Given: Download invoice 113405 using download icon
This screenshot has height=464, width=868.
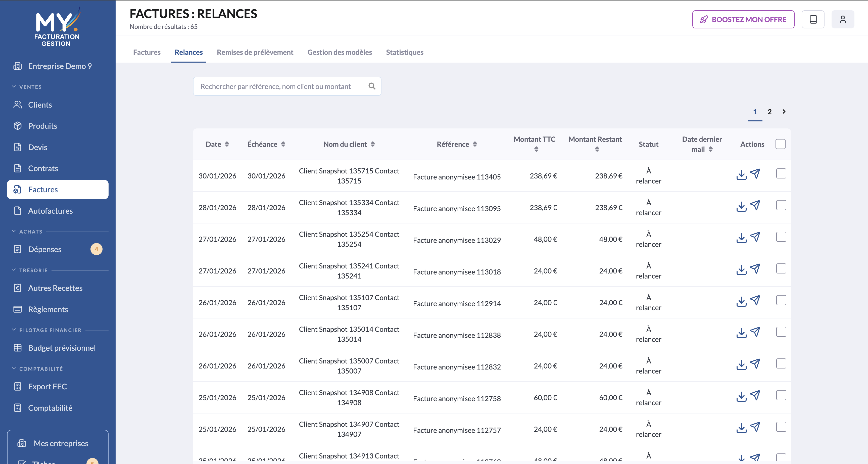Looking at the screenshot, I should point(741,175).
